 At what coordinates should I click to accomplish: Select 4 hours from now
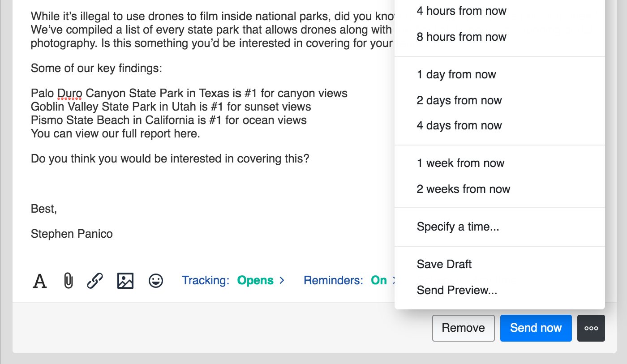point(461,11)
